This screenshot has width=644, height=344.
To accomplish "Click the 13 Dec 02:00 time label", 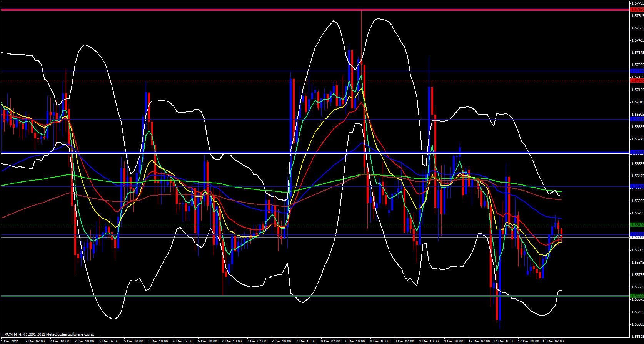I will tap(553, 341).
